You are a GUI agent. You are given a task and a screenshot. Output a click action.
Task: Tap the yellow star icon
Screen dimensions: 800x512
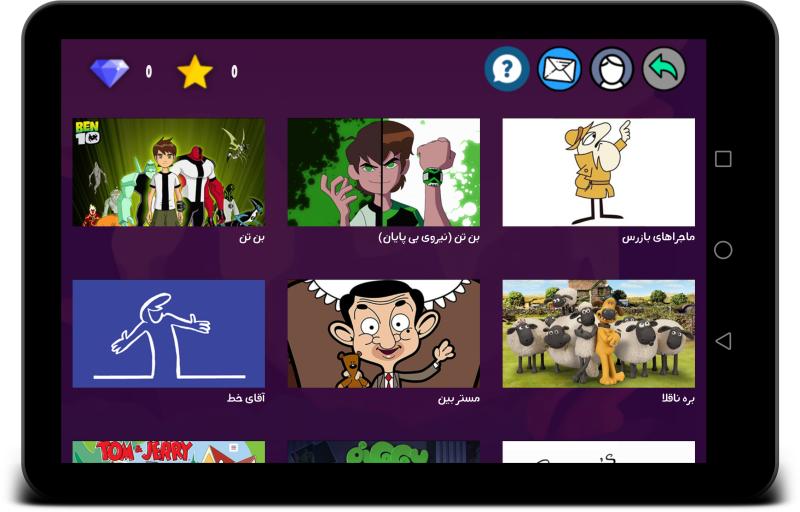(195, 72)
